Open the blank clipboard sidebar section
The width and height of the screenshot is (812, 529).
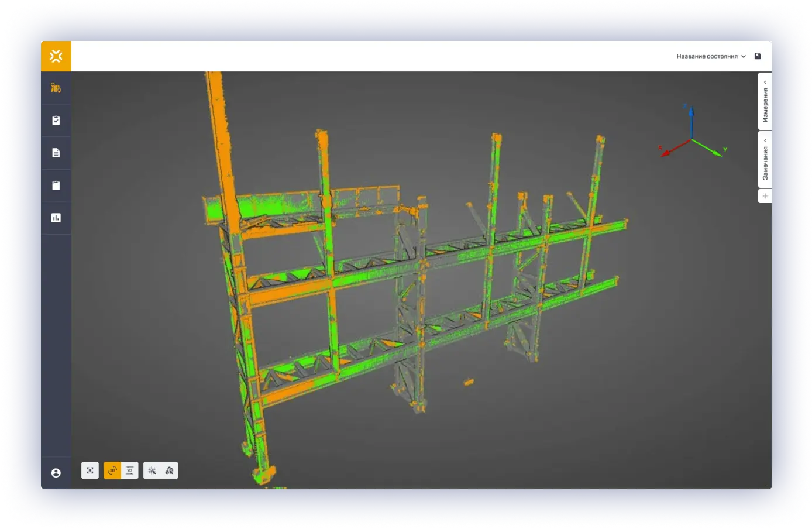tap(56, 186)
